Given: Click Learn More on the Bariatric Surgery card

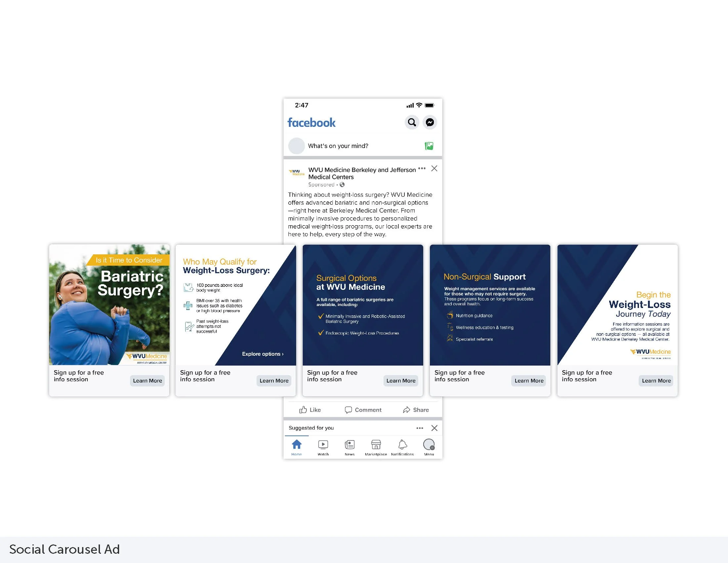Looking at the screenshot, I should [x=147, y=381].
